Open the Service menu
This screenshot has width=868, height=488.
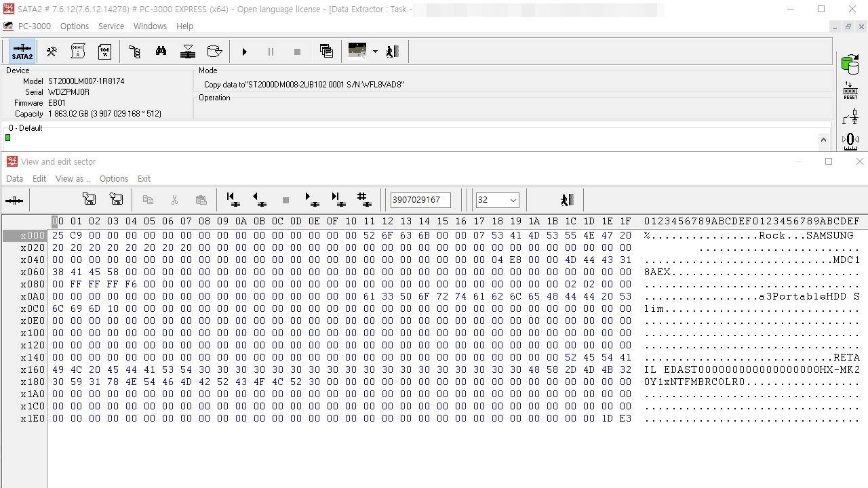pos(111,26)
